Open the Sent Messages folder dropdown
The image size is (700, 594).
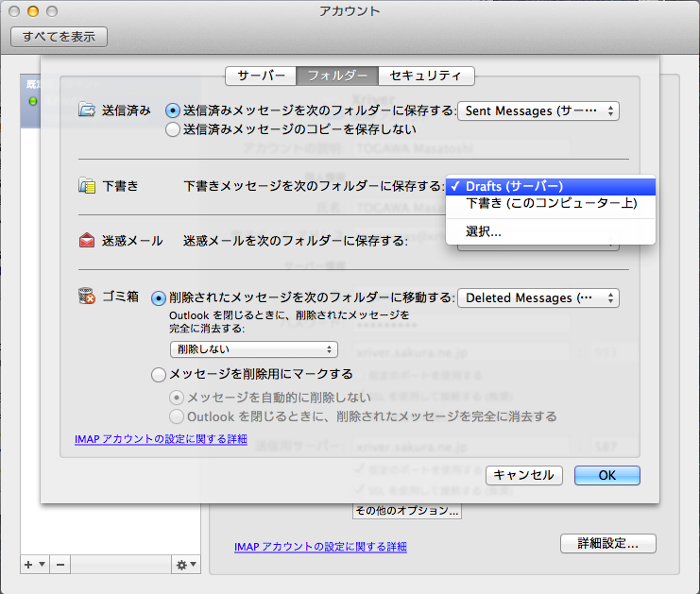538,110
